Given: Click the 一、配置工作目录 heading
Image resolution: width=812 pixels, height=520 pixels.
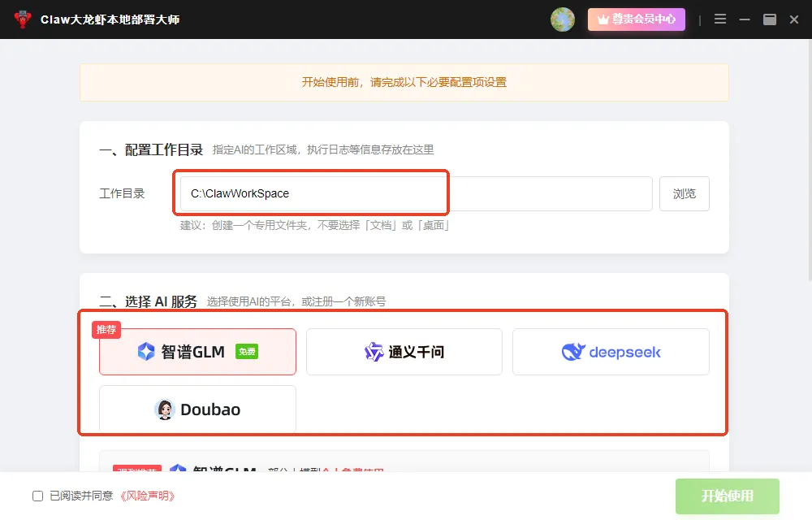Looking at the screenshot, I should pyautogui.click(x=151, y=150).
